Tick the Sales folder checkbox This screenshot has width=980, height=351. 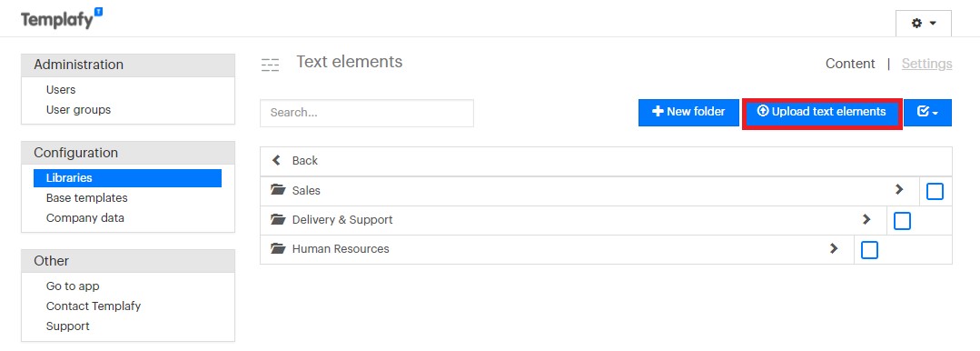935,192
